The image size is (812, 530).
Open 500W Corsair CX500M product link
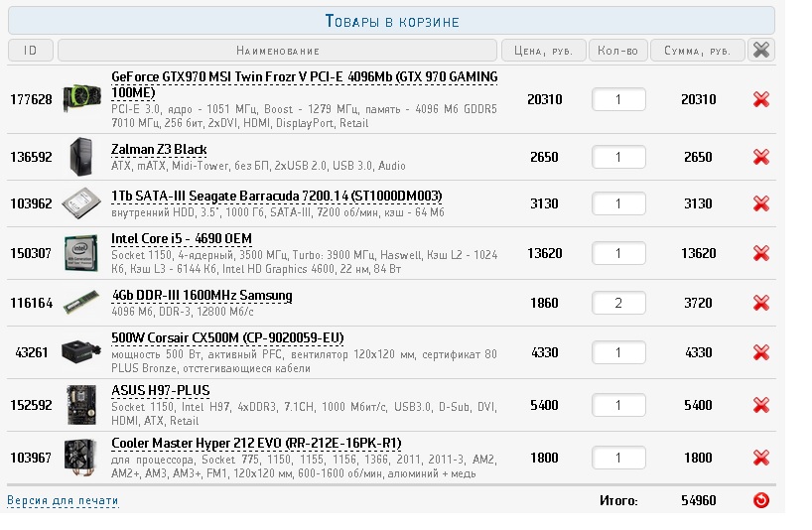(x=227, y=338)
